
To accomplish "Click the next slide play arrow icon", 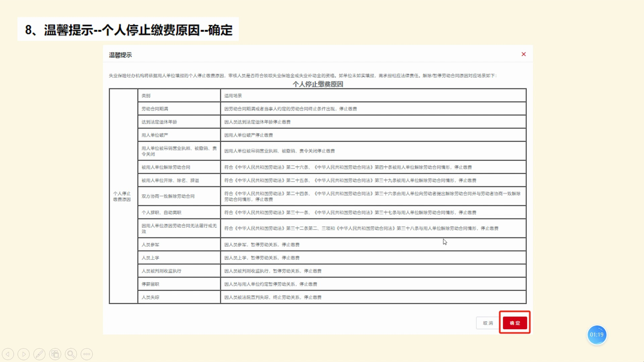I will (23, 354).
